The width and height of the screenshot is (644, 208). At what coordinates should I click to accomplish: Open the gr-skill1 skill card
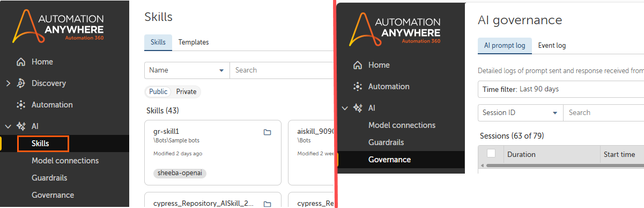click(213, 153)
